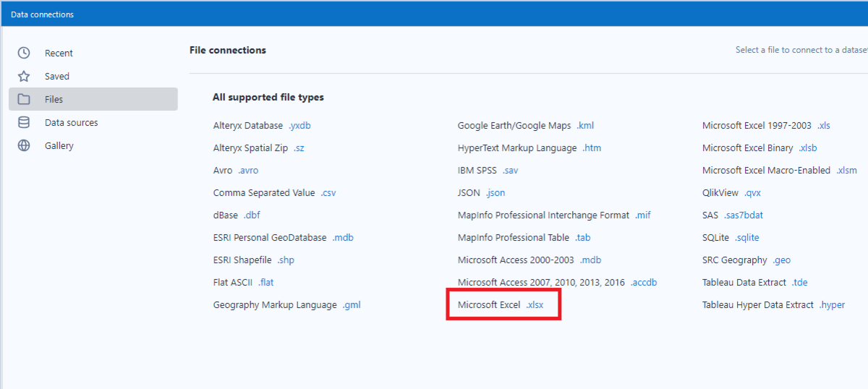Screen dimensions: 868x389
Task: Open the Gallery section
Action: coord(59,145)
